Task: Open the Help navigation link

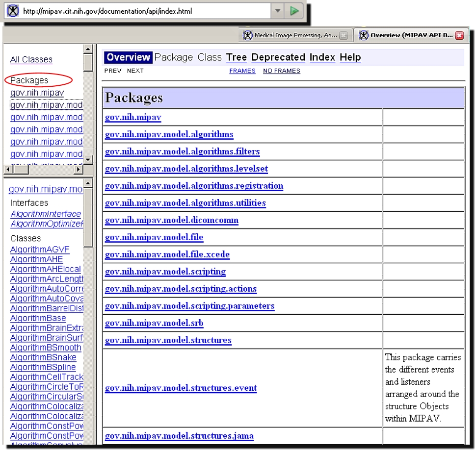Action: click(350, 57)
